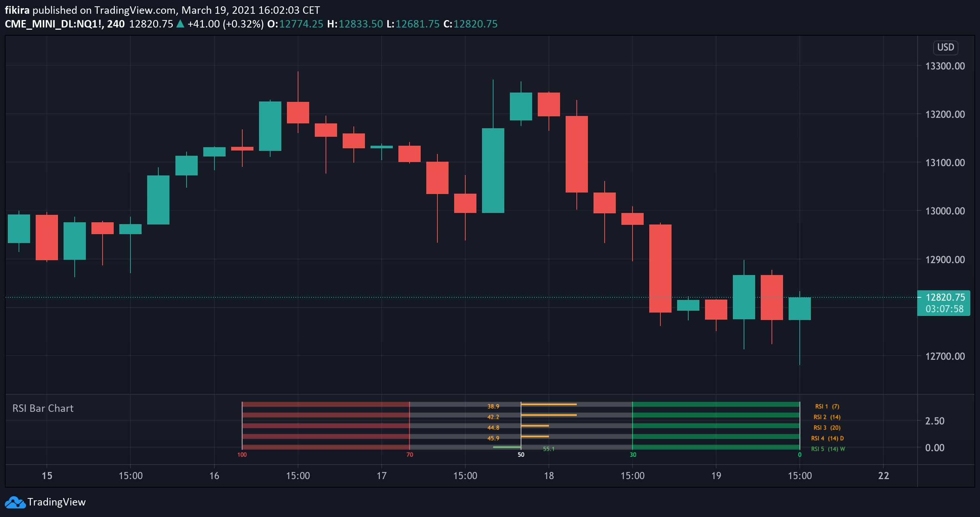Screen dimensions: 980x517
Task: Click the RSI scale marker 100
Action: [242, 455]
